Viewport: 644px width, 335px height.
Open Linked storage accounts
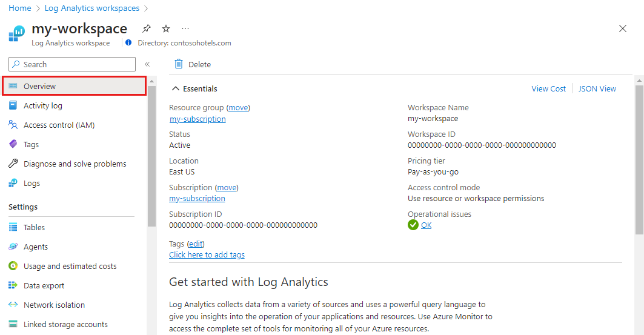(65, 324)
